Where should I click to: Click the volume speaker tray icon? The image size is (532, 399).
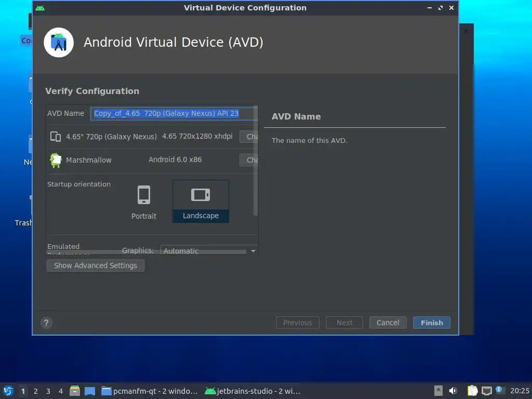pyautogui.click(x=453, y=391)
